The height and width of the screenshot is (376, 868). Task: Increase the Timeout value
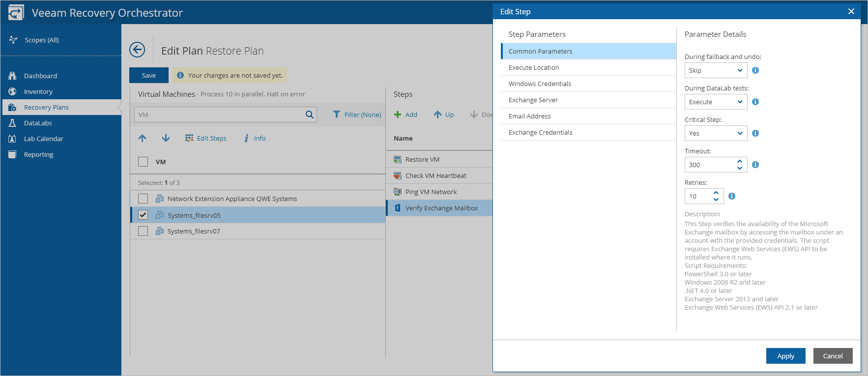tap(740, 161)
